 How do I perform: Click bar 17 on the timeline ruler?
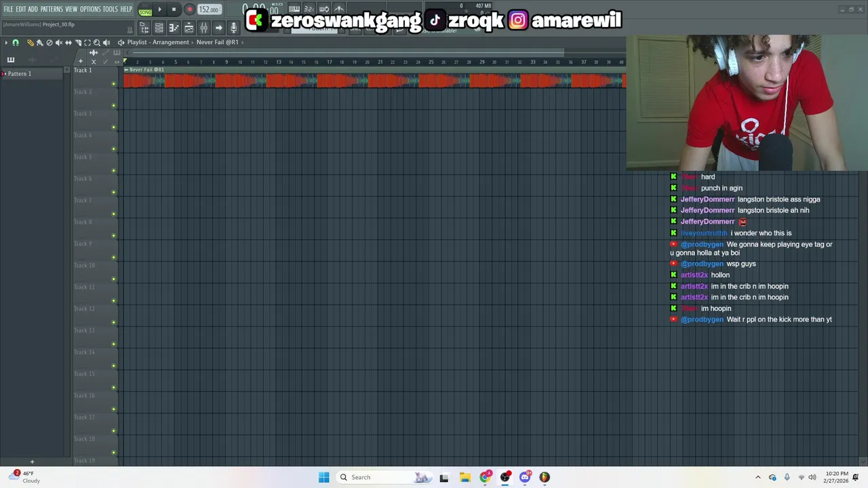tap(330, 62)
